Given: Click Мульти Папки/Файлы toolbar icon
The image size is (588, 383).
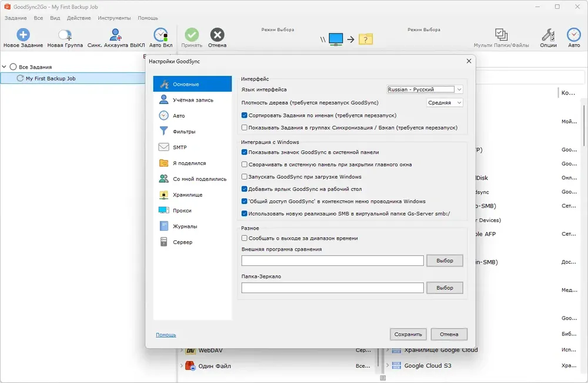Looking at the screenshot, I should click(x=501, y=35).
